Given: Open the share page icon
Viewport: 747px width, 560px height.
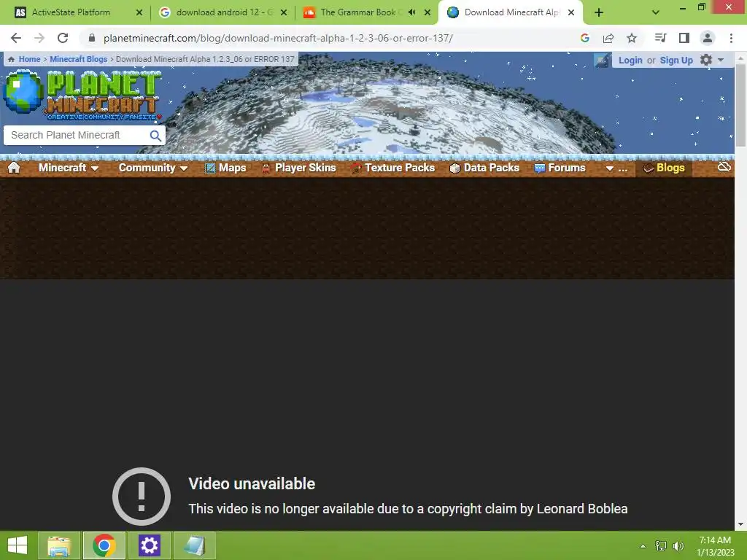Looking at the screenshot, I should coord(608,38).
